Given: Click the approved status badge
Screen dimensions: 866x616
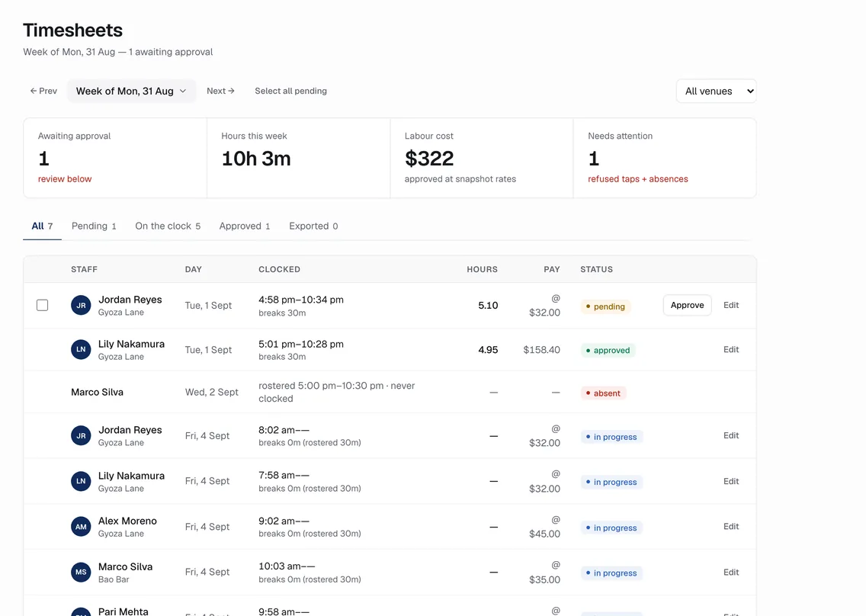Looking at the screenshot, I should click(x=608, y=350).
